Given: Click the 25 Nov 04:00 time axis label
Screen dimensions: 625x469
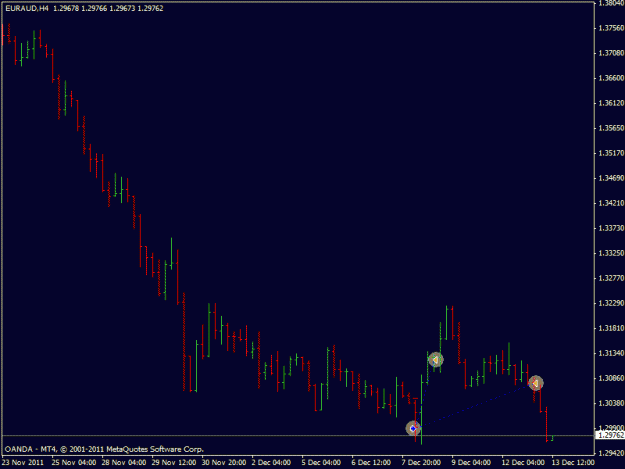Looking at the screenshot, I should [74, 463].
